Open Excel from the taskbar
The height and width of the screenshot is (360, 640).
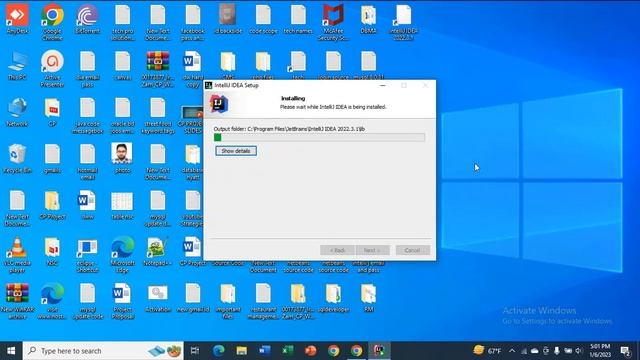click(x=287, y=351)
